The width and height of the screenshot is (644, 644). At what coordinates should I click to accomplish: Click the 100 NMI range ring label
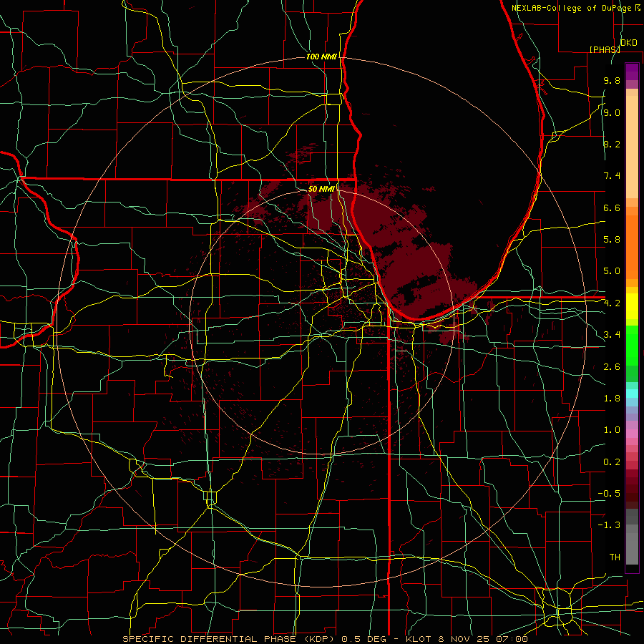[321, 57]
